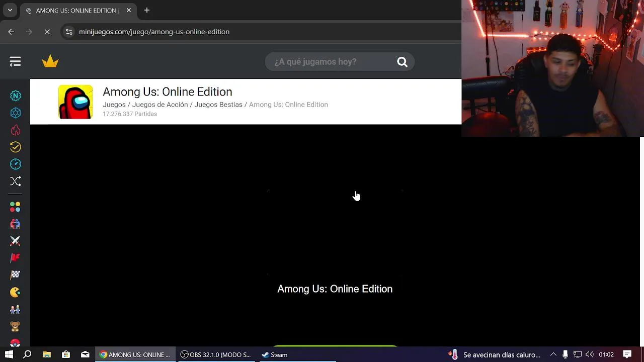Open the four colored dots category icon
This screenshot has width=644, height=362.
pyautogui.click(x=15, y=207)
